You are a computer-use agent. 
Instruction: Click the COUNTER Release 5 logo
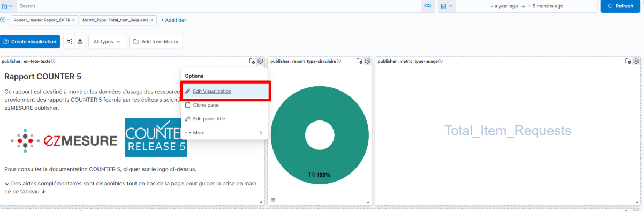(156, 137)
